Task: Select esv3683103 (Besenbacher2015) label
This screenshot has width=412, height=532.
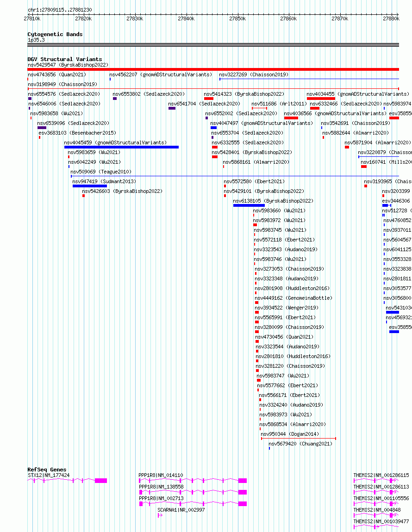Action: [77, 133]
